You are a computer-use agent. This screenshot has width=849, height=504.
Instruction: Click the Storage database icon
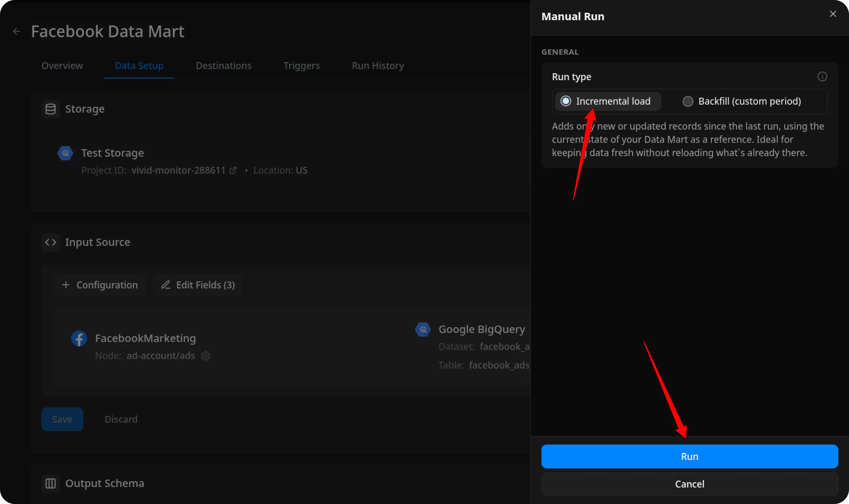click(x=51, y=109)
